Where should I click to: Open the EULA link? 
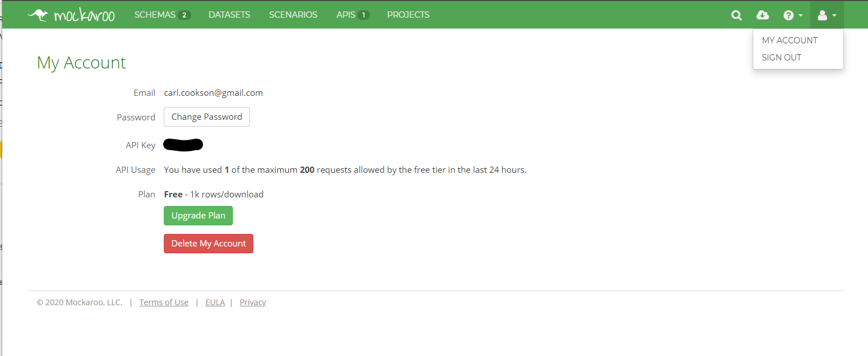click(215, 302)
